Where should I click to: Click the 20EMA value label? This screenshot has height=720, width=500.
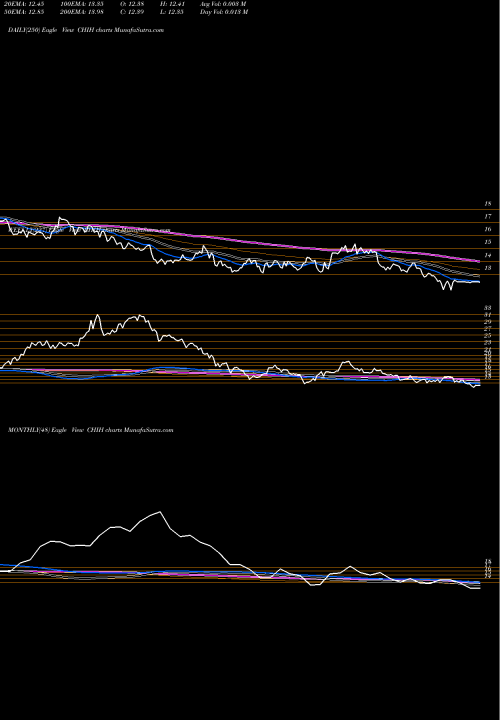click(24, 4)
